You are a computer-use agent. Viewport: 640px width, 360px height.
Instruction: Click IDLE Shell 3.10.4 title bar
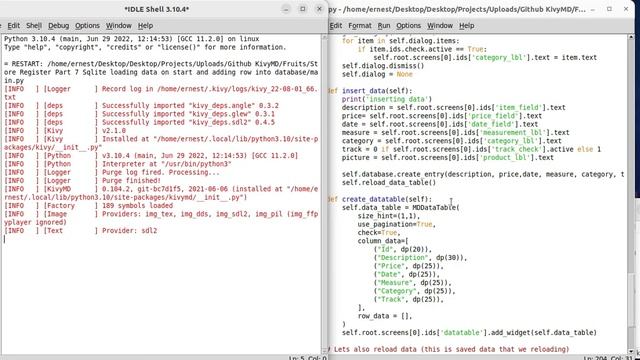coord(157,9)
